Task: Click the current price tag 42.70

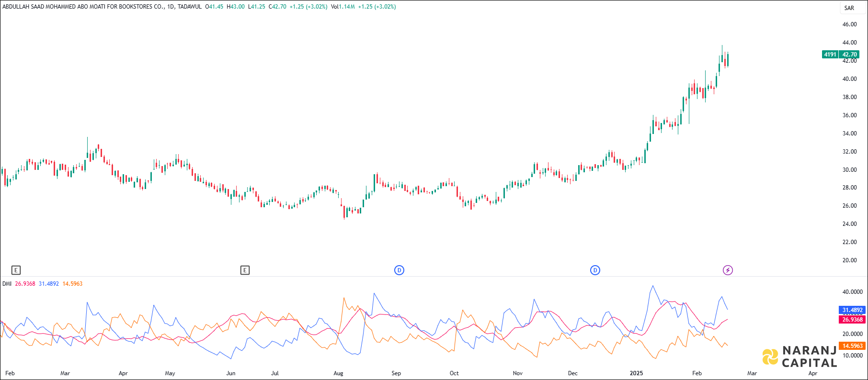Action: pyautogui.click(x=850, y=55)
